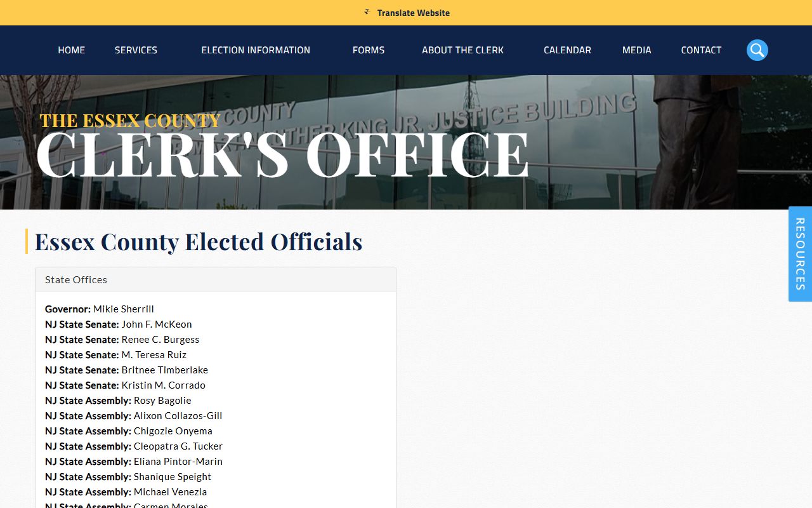This screenshot has width=812, height=508.
Task: Go to the HOME menu item
Action: click(x=71, y=50)
